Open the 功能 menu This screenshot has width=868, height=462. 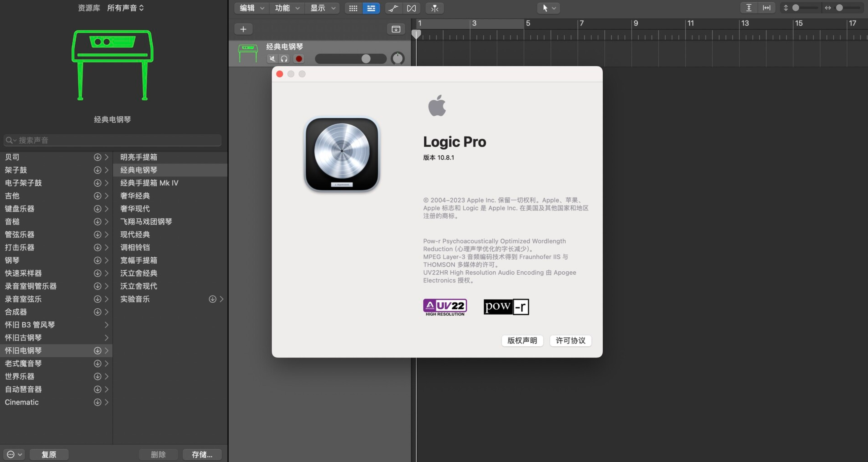287,8
